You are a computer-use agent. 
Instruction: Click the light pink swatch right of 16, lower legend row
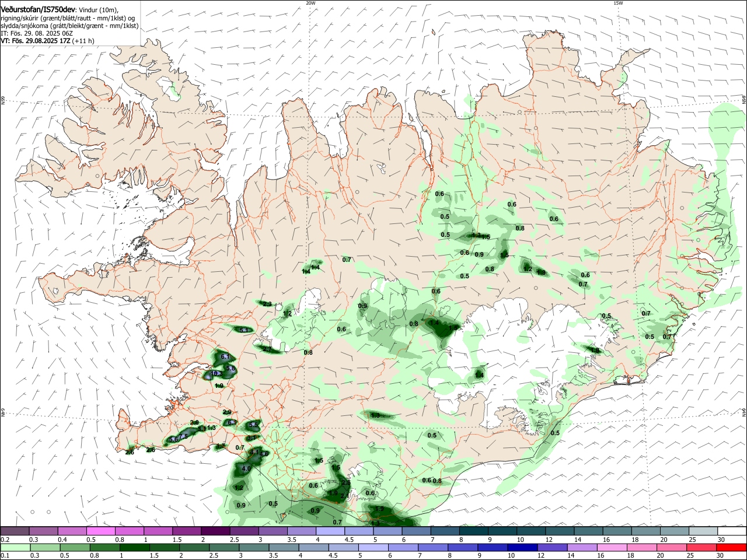coord(612,547)
